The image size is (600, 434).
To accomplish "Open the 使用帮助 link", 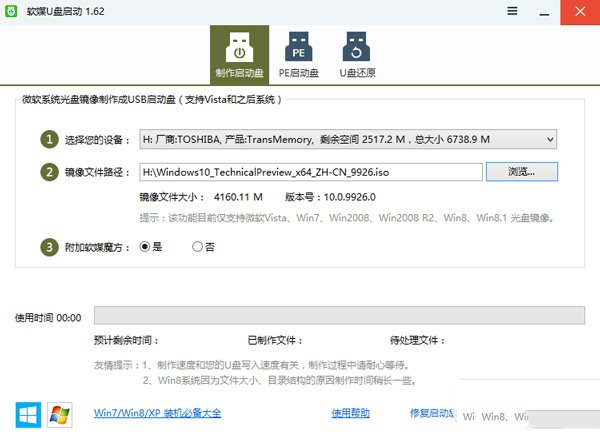I will 350,413.
